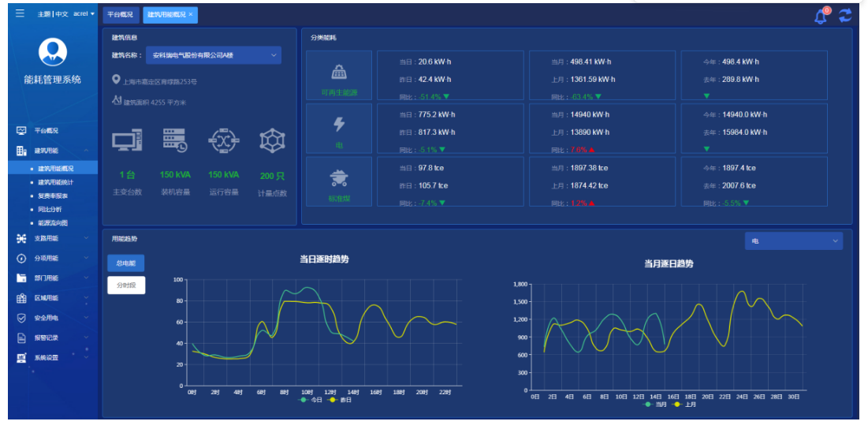This screenshot has width=868, height=425.
Task: Click the 计量点数 cube icon
Action: pos(272,141)
